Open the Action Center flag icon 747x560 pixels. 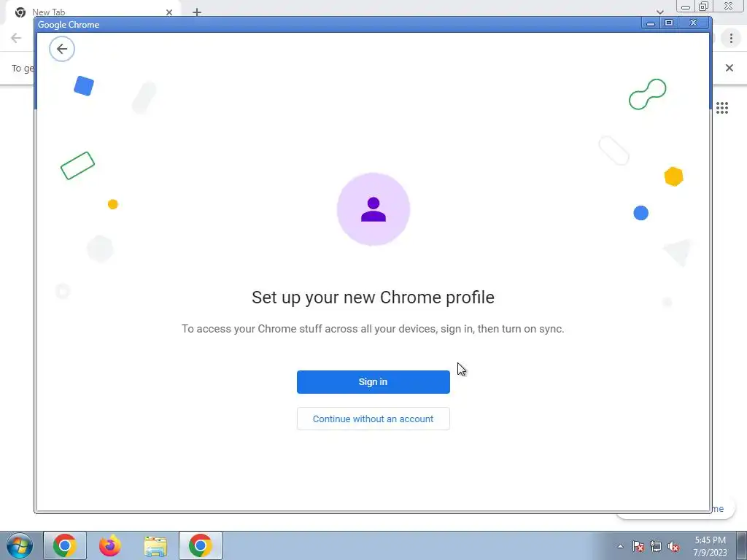pos(638,546)
